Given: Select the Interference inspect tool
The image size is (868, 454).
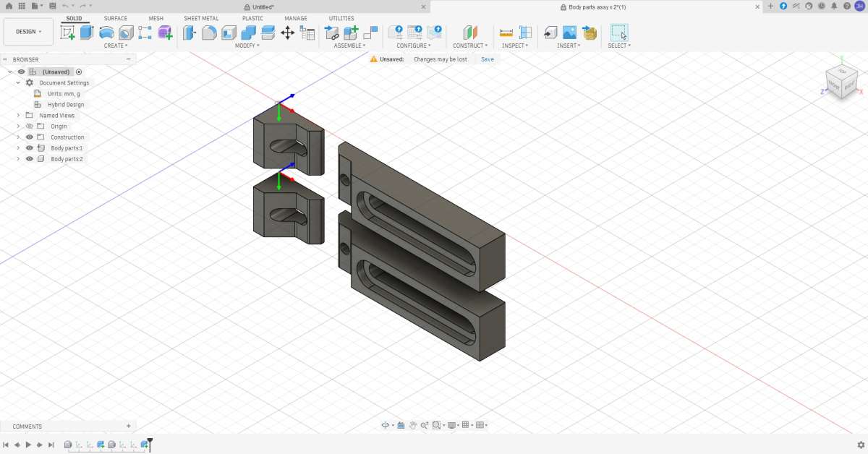Looking at the screenshot, I should click(526, 33).
